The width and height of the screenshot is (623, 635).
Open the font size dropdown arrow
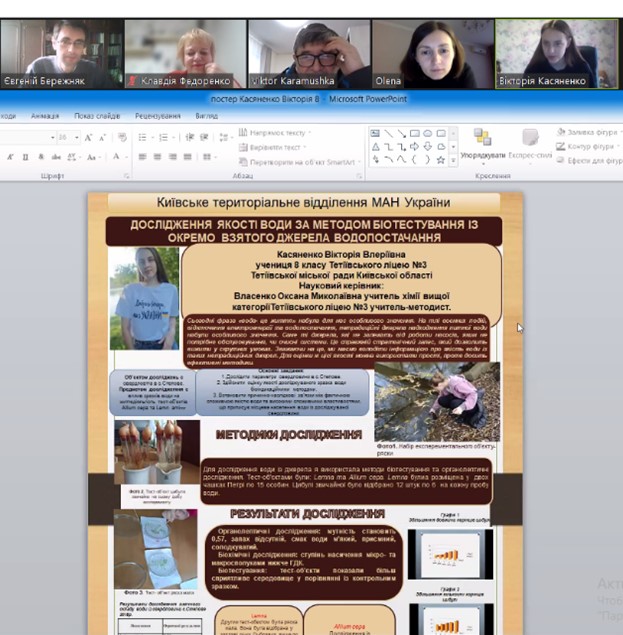[x=77, y=138]
